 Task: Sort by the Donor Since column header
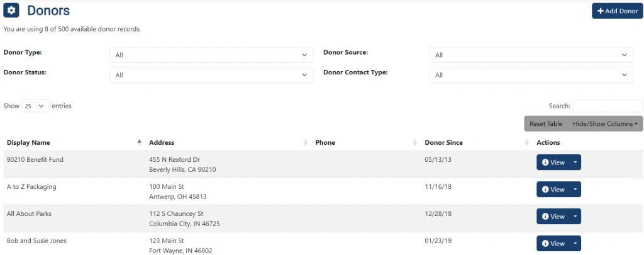click(x=444, y=142)
